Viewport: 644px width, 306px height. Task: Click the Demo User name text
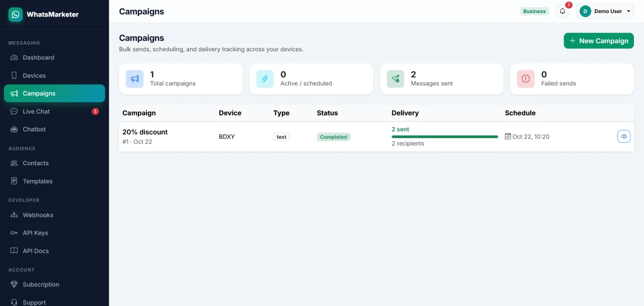(608, 11)
